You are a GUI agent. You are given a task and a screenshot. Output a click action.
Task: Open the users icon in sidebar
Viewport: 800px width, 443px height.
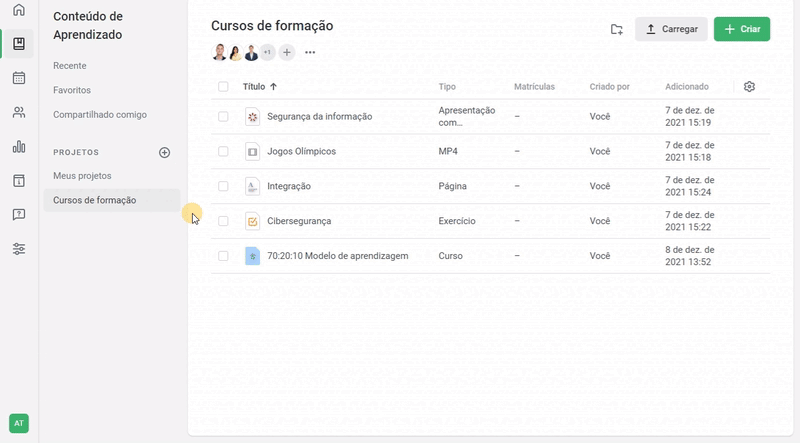click(18, 112)
